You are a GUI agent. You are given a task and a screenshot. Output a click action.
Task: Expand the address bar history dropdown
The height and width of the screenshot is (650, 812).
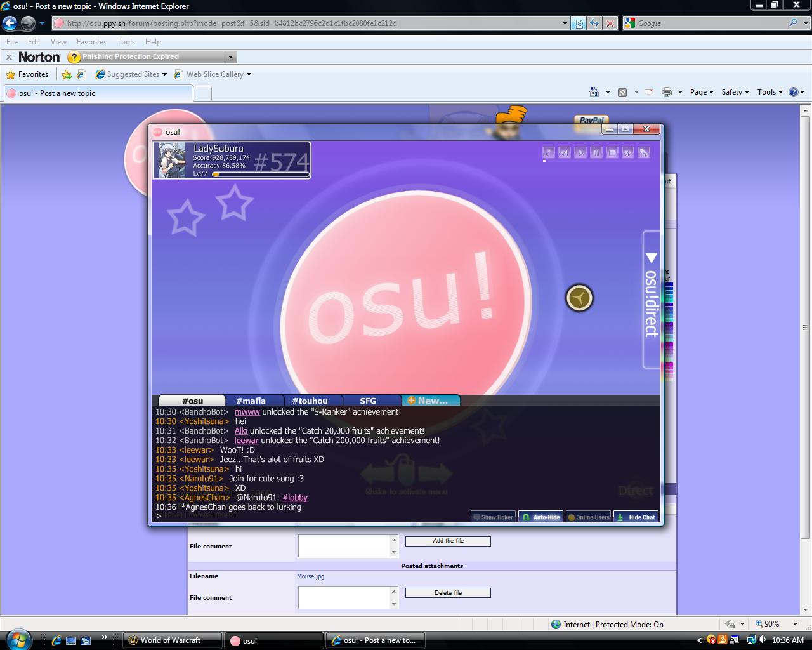(x=565, y=23)
